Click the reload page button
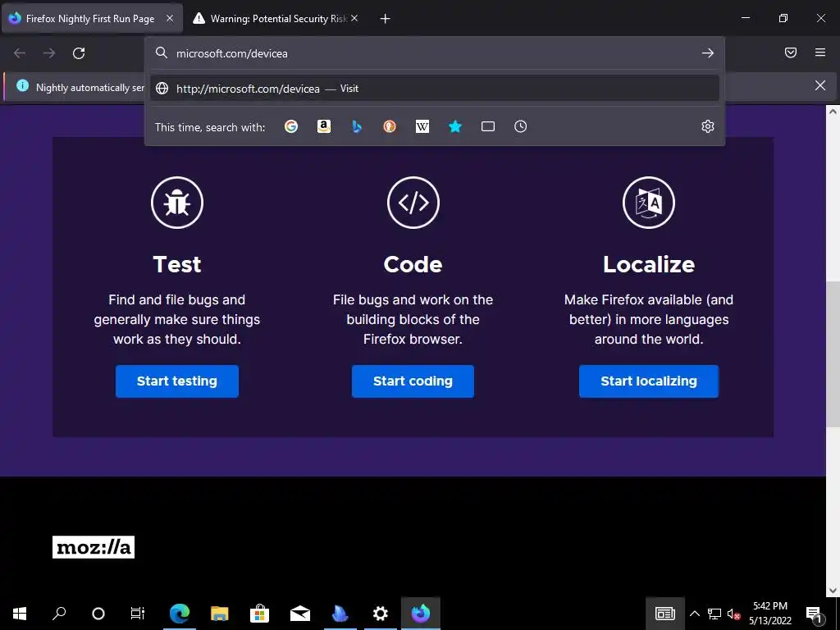 (x=79, y=53)
